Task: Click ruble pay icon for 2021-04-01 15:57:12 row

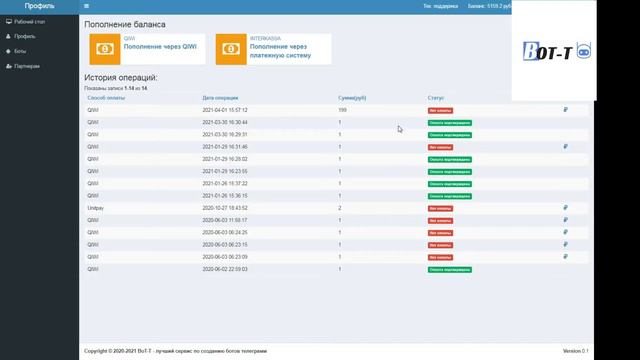Action: tap(565, 110)
